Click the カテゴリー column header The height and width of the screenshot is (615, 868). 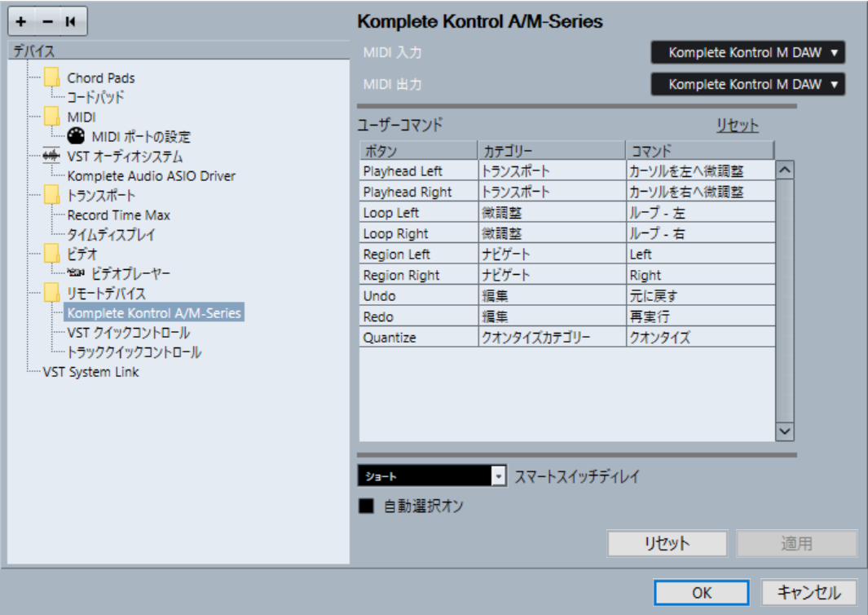click(x=552, y=151)
